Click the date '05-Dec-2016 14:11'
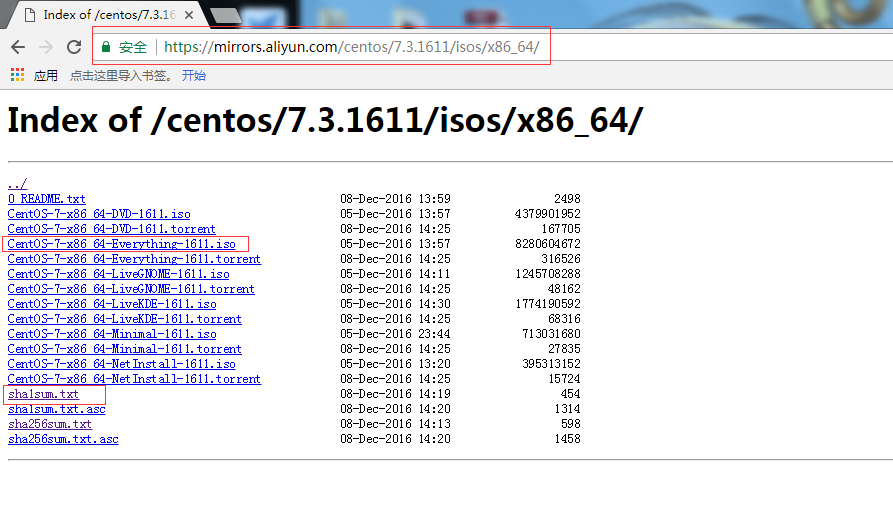Viewport: 893px width, 532px height. tap(395, 273)
